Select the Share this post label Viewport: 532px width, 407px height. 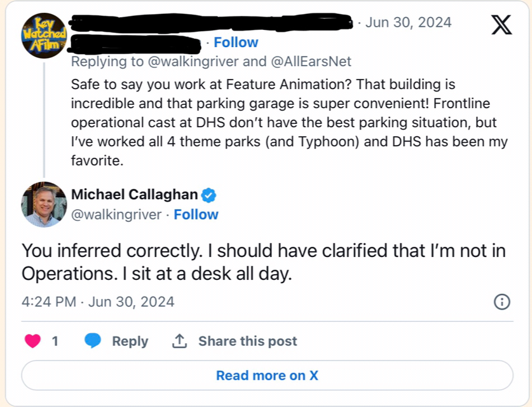[247, 341]
